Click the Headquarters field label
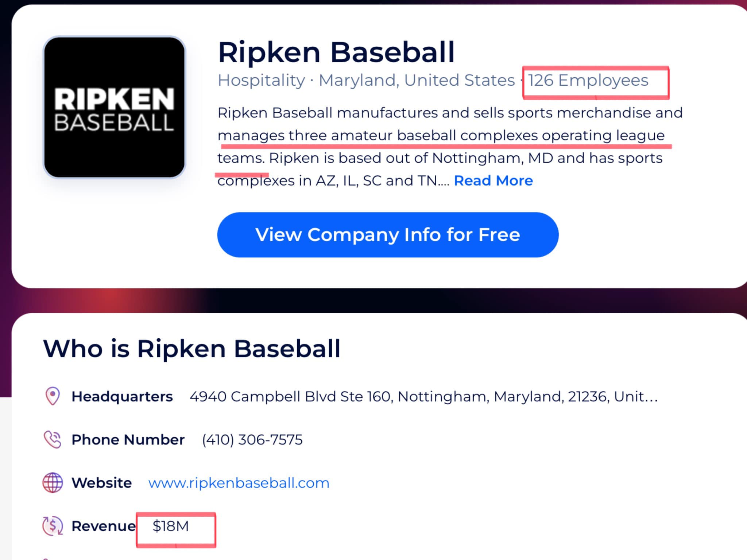Viewport: 747px width, 560px height. coord(122,396)
